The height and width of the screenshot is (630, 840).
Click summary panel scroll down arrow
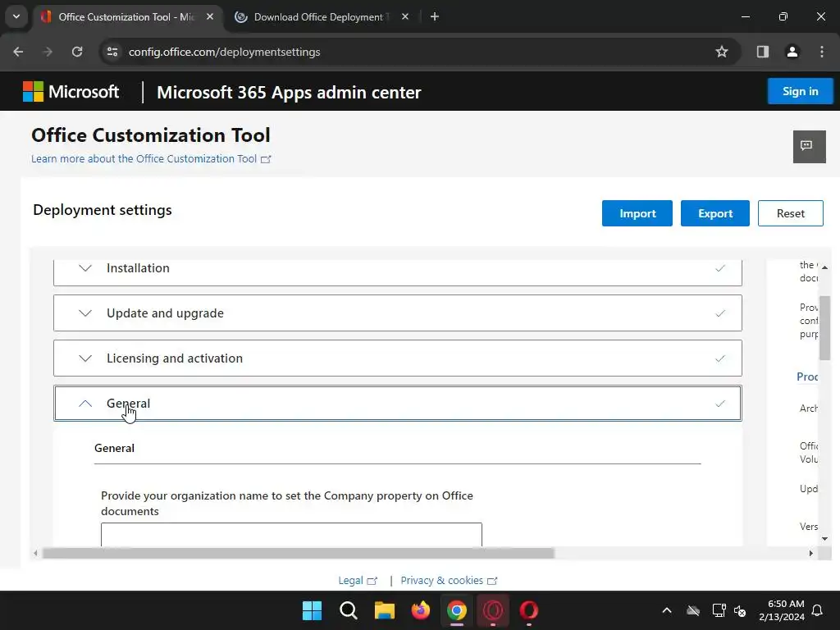[824, 539]
